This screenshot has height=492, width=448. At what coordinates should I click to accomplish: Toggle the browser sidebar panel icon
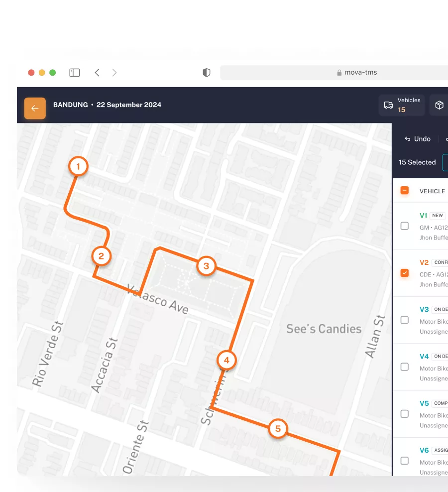75,73
